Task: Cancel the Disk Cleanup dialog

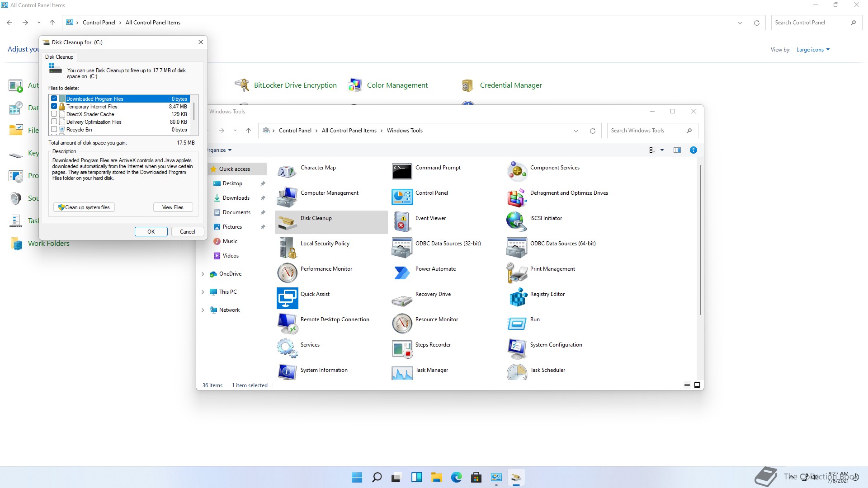Action: pyautogui.click(x=188, y=232)
